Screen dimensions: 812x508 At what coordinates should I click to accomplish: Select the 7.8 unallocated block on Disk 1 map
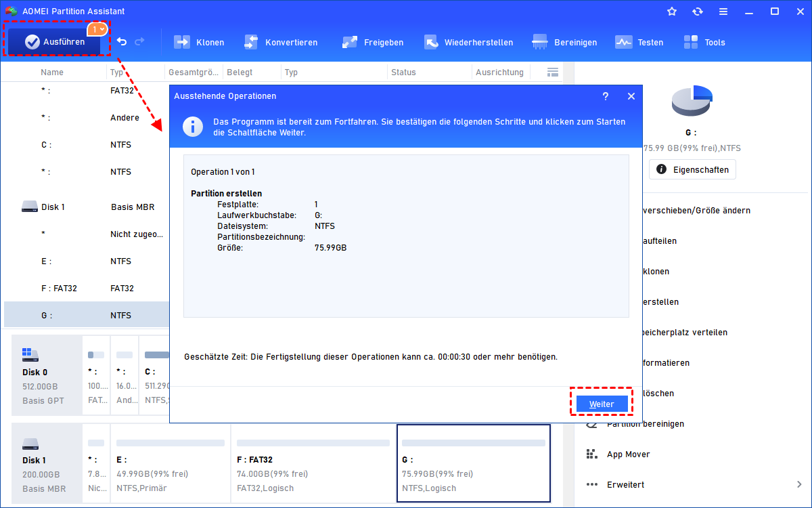tap(96, 464)
